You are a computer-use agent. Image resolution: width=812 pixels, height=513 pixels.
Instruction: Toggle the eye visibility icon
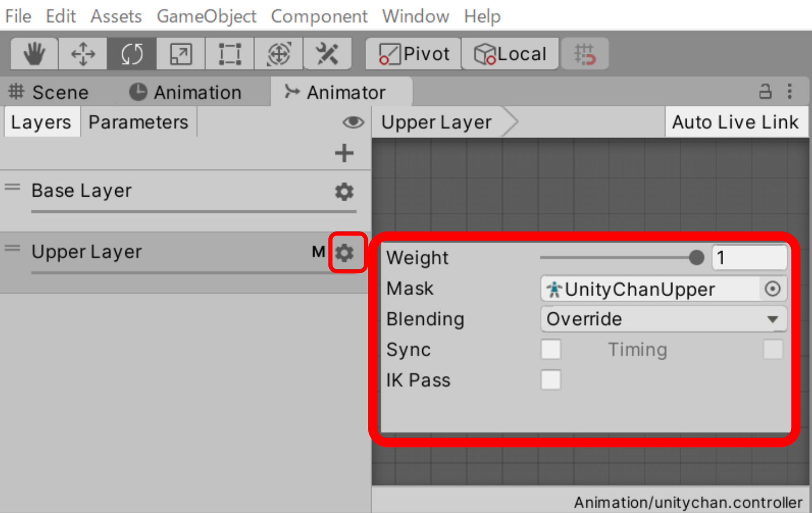coord(353,122)
